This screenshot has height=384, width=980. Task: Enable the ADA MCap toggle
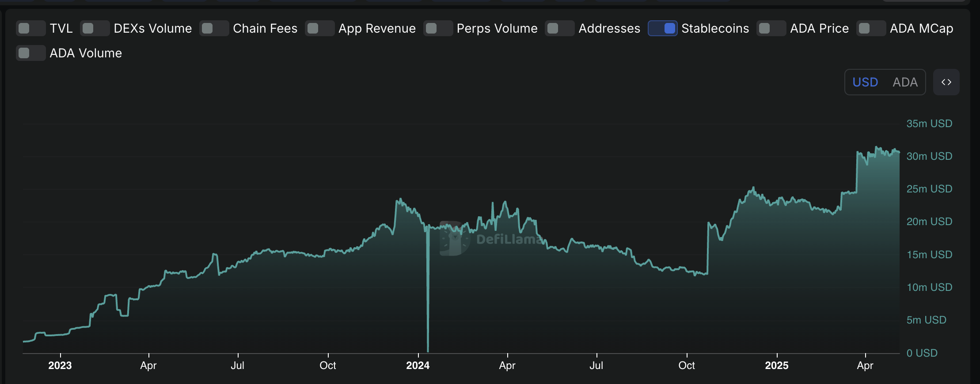click(x=871, y=28)
